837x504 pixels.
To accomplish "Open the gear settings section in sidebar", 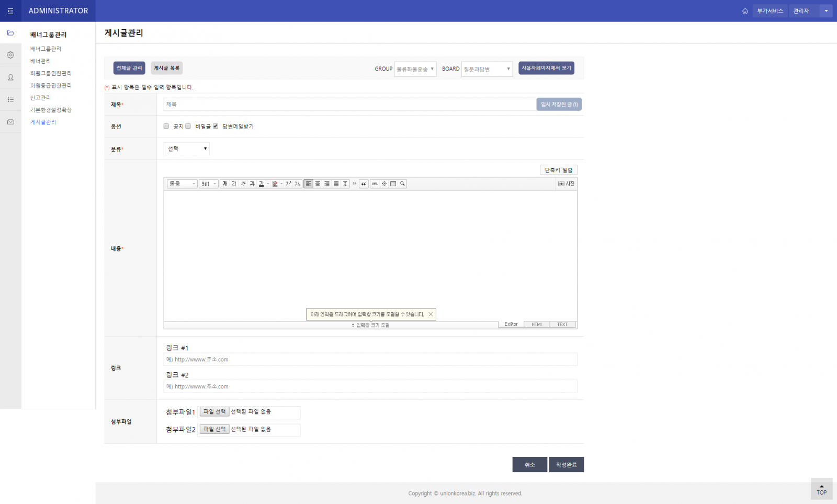I will (x=10, y=55).
